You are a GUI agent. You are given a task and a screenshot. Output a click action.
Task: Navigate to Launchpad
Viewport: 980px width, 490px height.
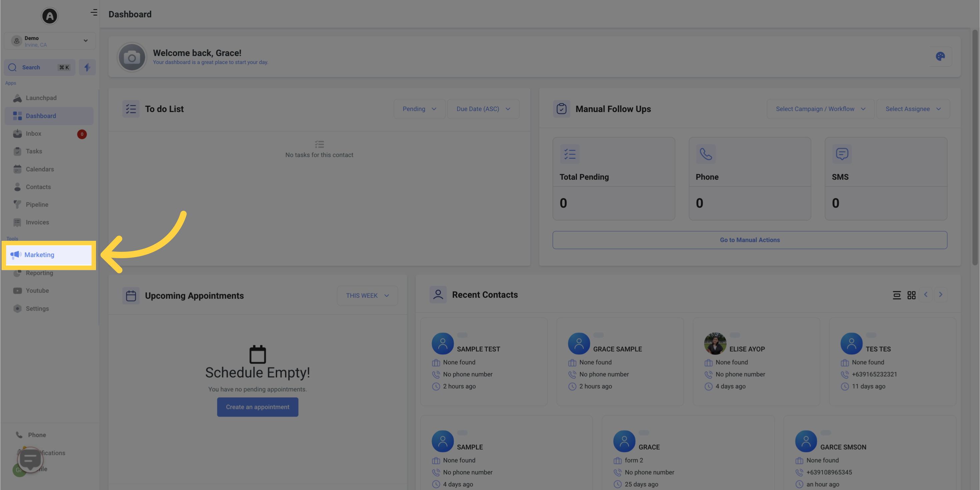pyautogui.click(x=41, y=98)
